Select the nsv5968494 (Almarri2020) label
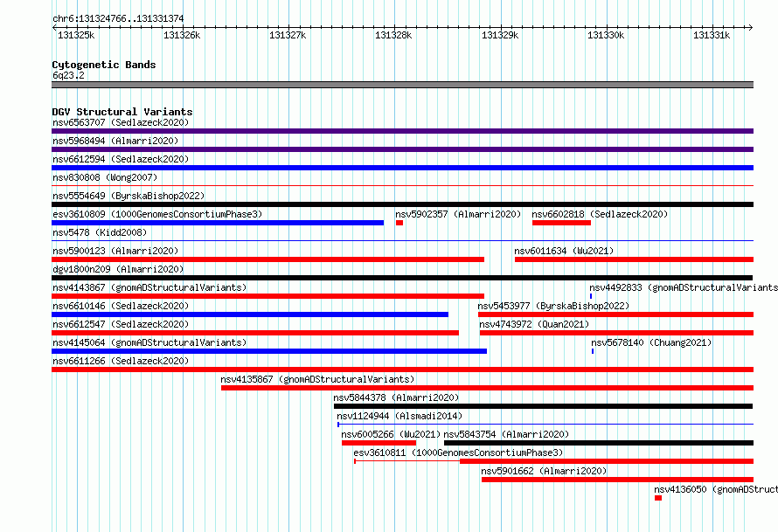The width and height of the screenshot is (778, 532). [x=115, y=141]
